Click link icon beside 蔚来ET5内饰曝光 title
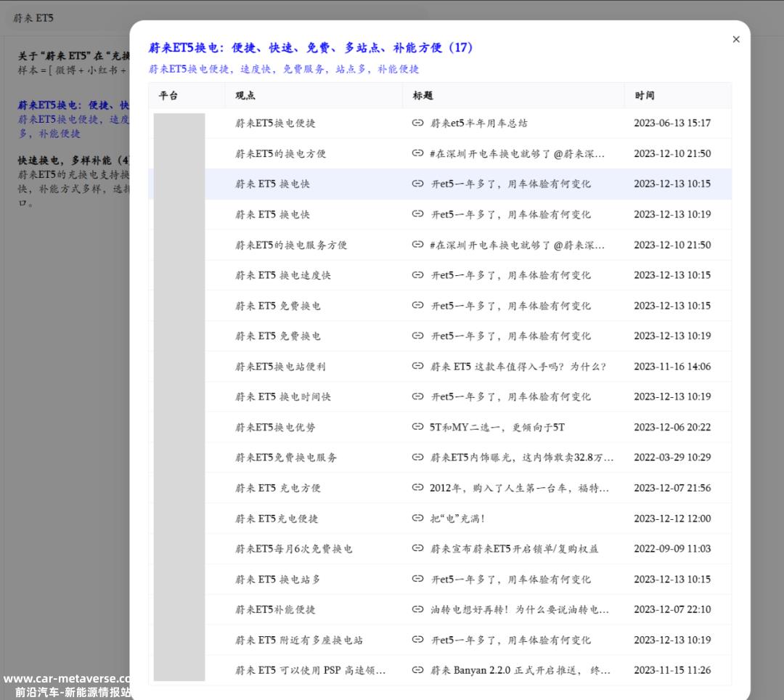Image resolution: width=784 pixels, height=700 pixels. [417, 457]
